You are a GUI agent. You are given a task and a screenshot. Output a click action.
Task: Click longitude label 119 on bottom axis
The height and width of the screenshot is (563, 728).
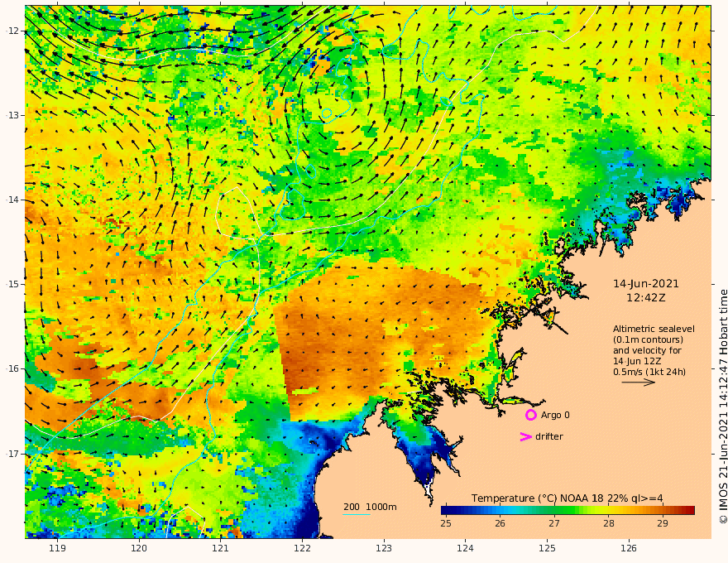[58, 548]
